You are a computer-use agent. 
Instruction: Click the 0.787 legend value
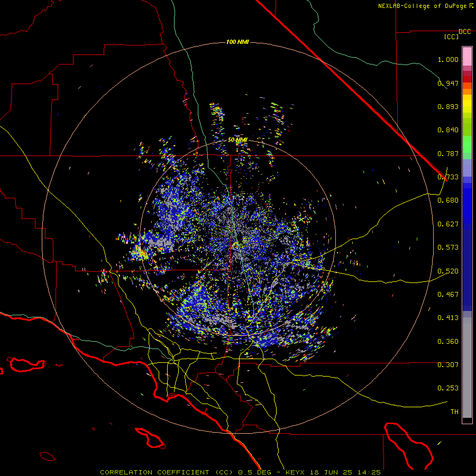point(448,153)
